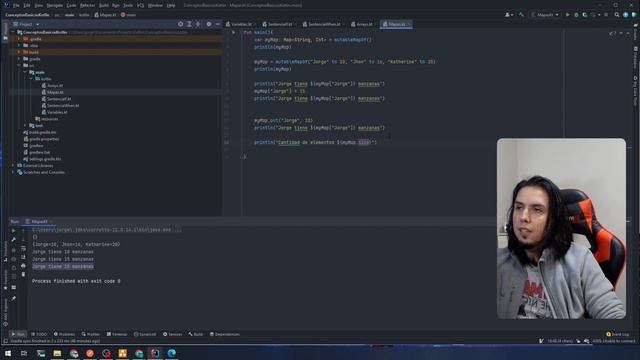
Task: Click the trash clear-all icon in Run panel
Action: click(x=23, y=274)
